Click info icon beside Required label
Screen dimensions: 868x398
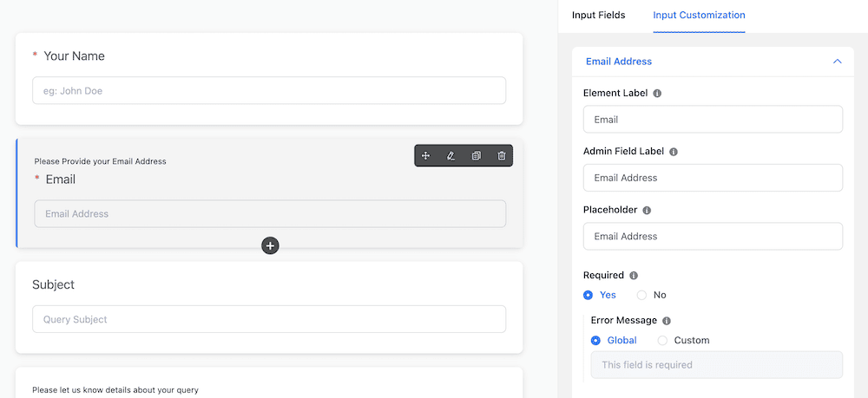pos(634,275)
